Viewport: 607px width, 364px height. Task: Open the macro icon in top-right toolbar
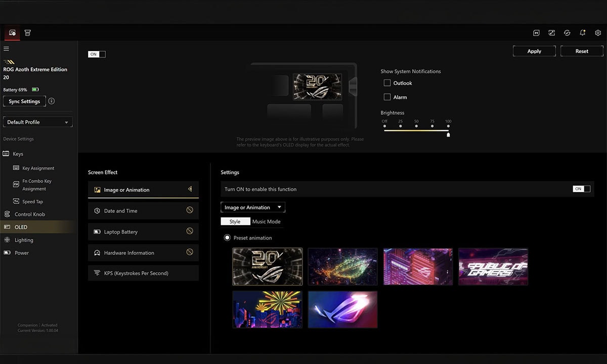coord(536,33)
